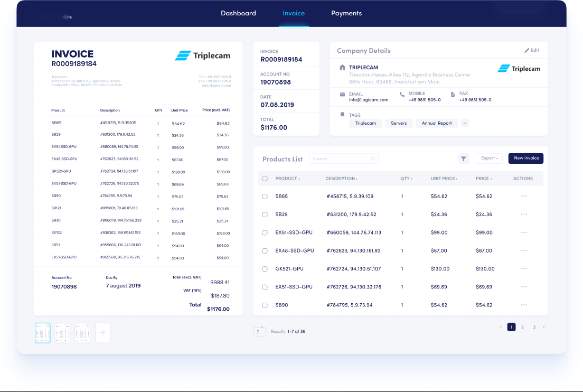Viewport: 583px width, 392px height.
Task: Click the search magnifier icon in Products List
Action: pos(373,158)
